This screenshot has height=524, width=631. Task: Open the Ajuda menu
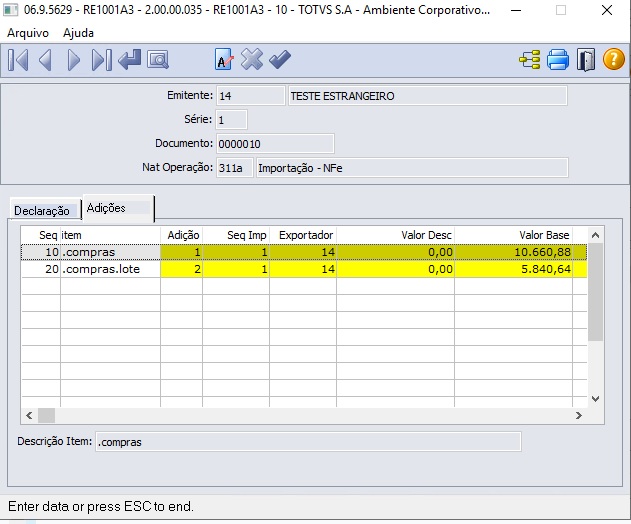pos(78,33)
